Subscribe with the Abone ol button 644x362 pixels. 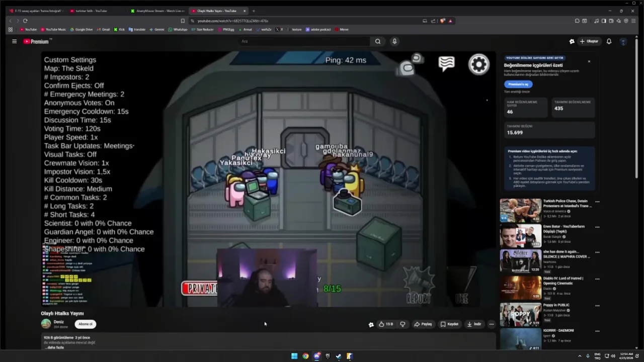(85, 324)
